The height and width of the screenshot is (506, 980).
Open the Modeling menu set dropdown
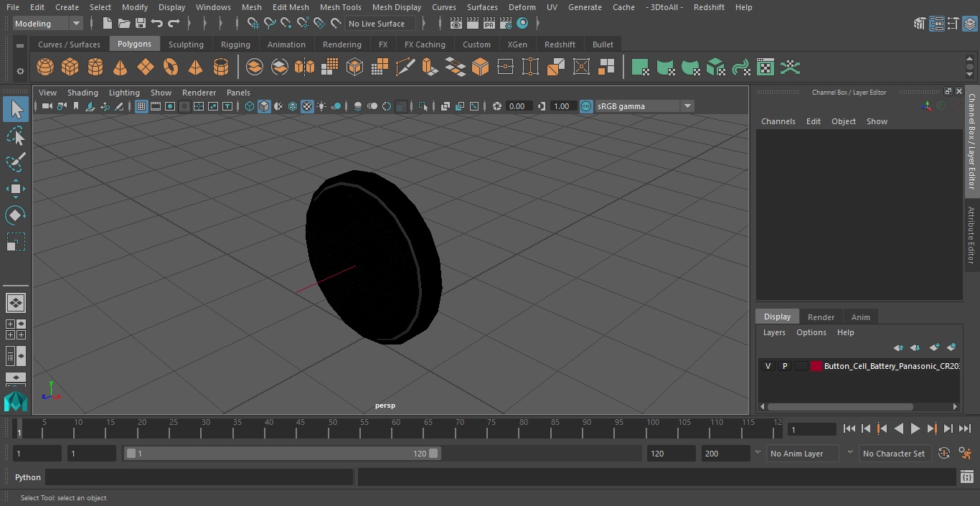coord(47,24)
